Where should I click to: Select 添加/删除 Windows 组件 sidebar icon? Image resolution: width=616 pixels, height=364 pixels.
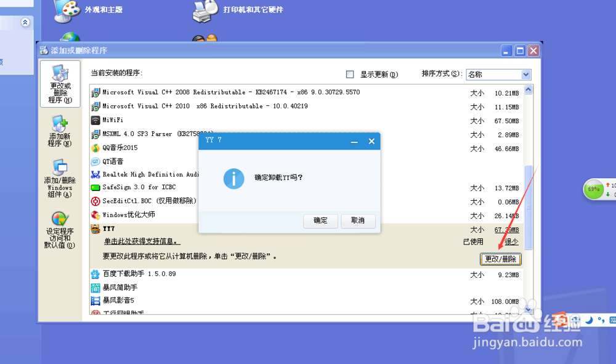coord(60,179)
